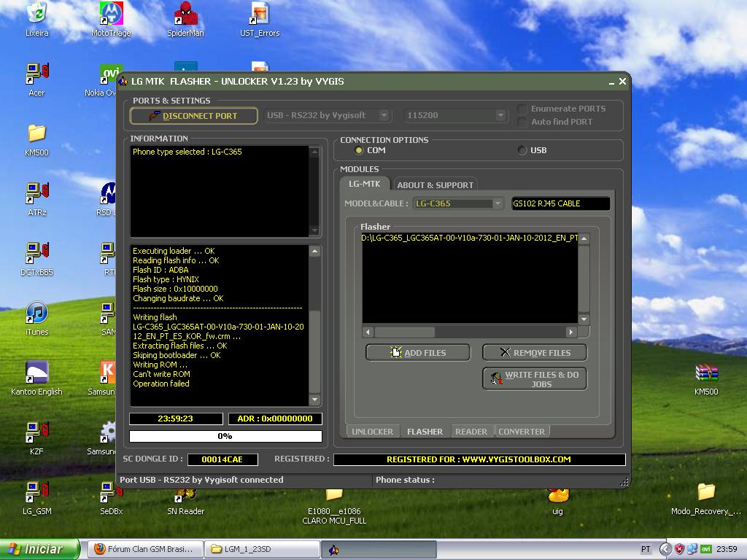Open E1080_e1086 CLARO MCU_FULL folder

pyautogui.click(x=334, y=507)
